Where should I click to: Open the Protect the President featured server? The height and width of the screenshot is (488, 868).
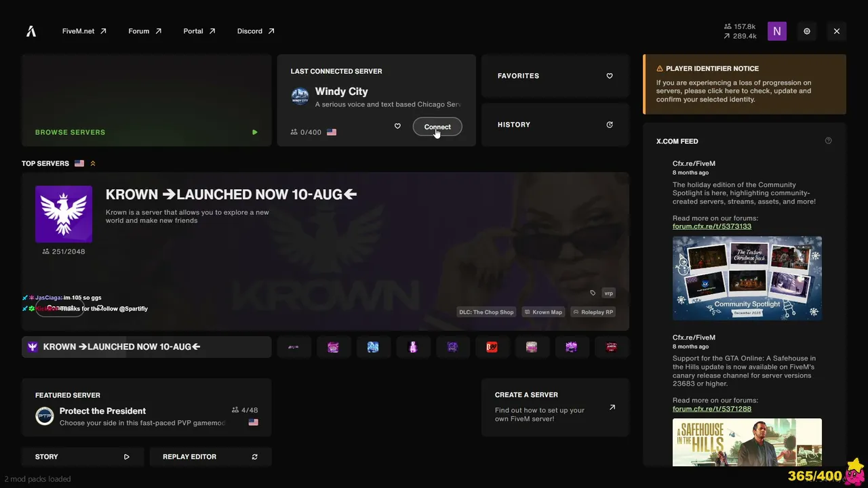(146, 407)
